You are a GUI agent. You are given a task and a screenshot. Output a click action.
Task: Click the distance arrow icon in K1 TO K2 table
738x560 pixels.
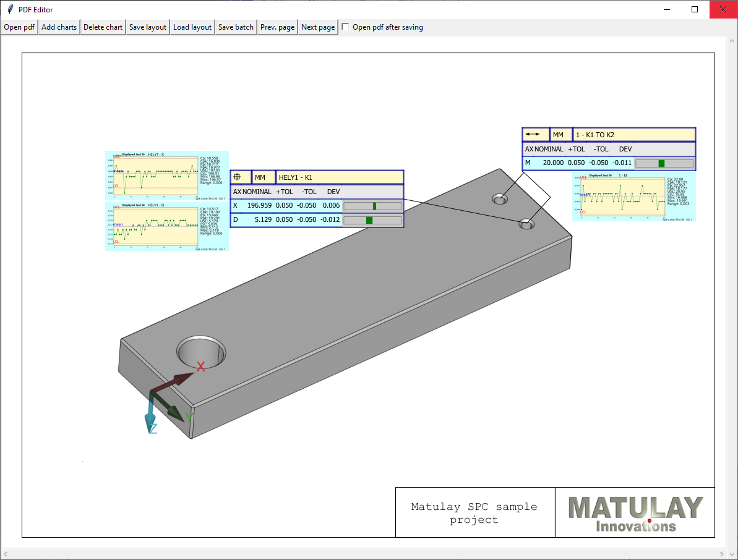(x=535, y=134)
